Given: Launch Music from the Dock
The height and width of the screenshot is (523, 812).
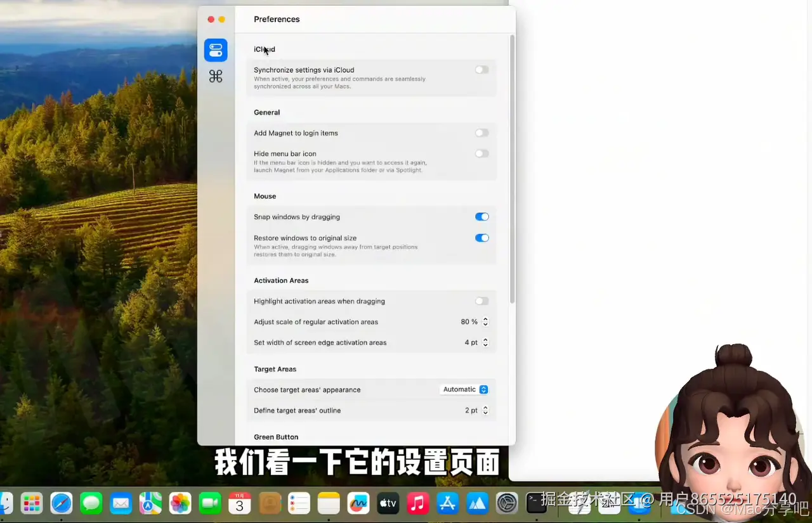Looking at the screenshot, I should 417,503.
